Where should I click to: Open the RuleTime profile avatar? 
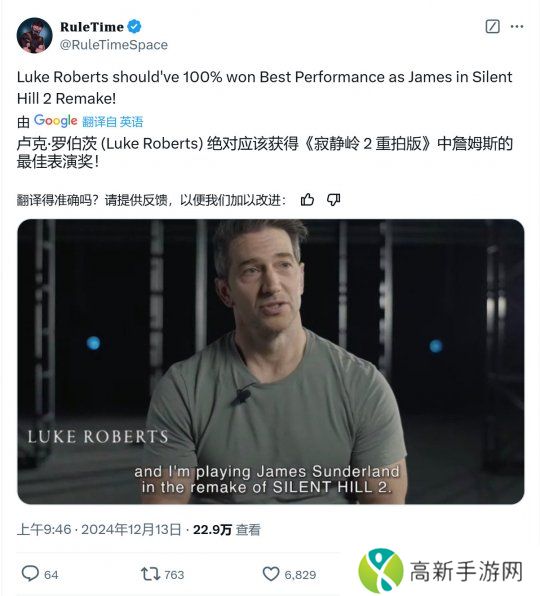[34, 35]
